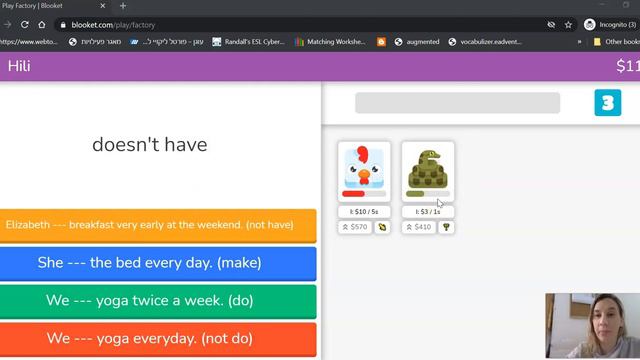This screenshot has width=640, height=360.
Task: Answer: Elizabeth --- breakfast very early
Action: pyautogui.click(x=158, y=225)
